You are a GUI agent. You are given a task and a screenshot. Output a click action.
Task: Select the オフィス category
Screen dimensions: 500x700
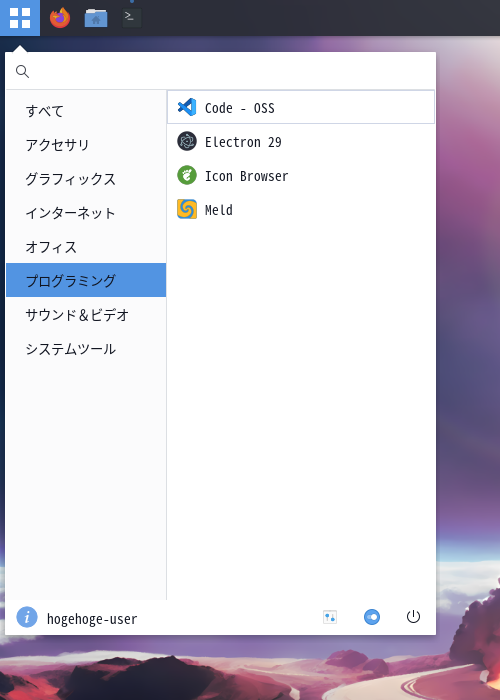click(x=86, y=246)
